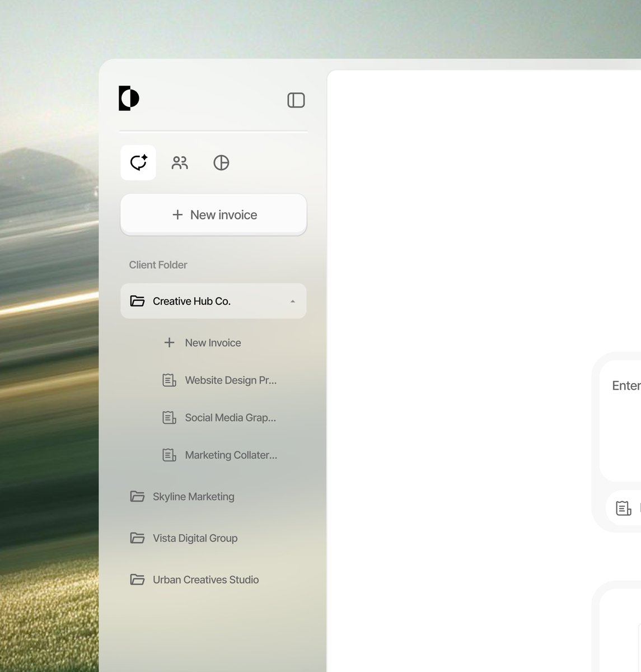This screenshot has height=672, width=641.
Task: Click the Client Folder section label
Action: tap(158, 265)
